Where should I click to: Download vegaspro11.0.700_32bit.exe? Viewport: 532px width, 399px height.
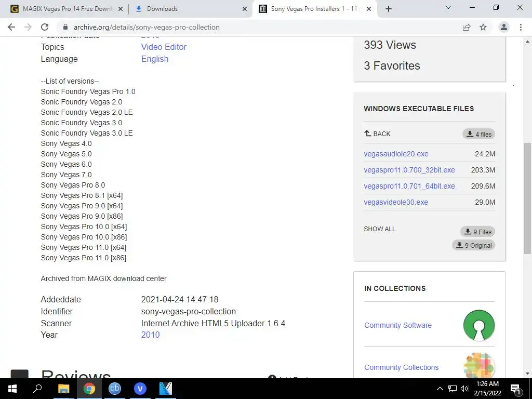pyautogui.click(x=409, y=170)
